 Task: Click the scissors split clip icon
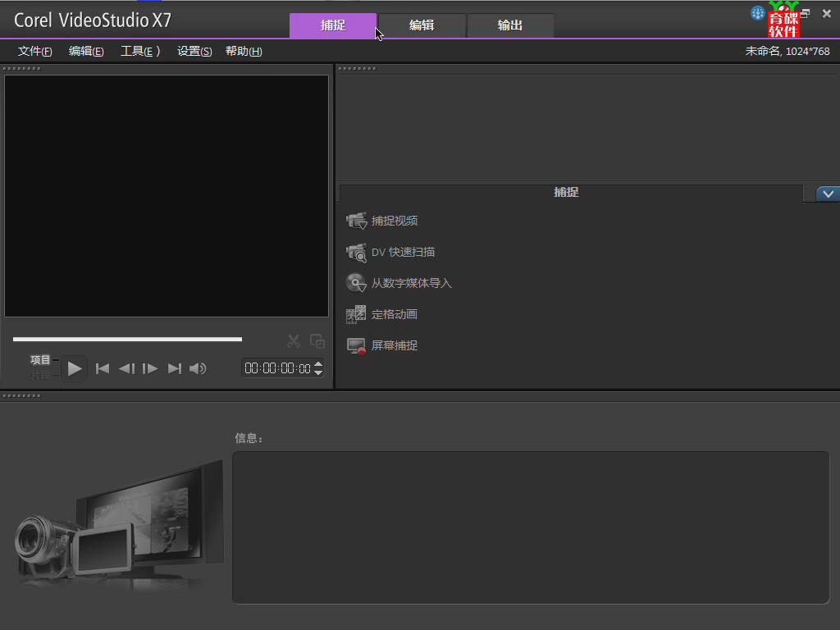pos(294,341)
